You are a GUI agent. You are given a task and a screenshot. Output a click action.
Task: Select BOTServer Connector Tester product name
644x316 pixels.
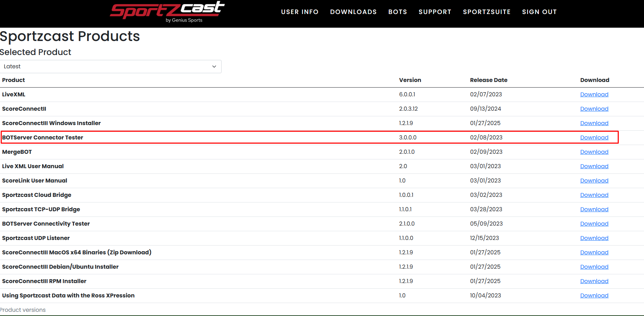click(x=42, y=137)
